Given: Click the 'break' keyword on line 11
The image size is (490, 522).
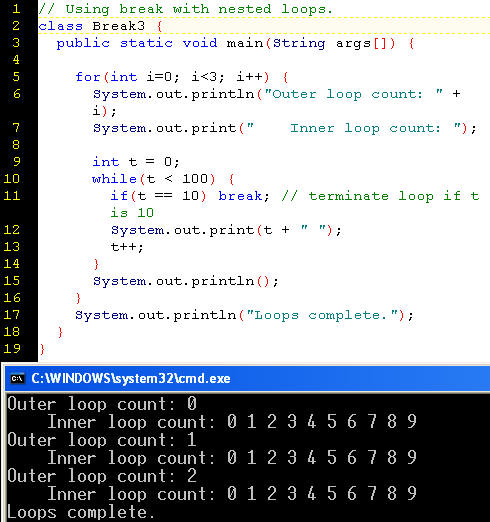Looking at the screenshot, I should tap(240, 196).
